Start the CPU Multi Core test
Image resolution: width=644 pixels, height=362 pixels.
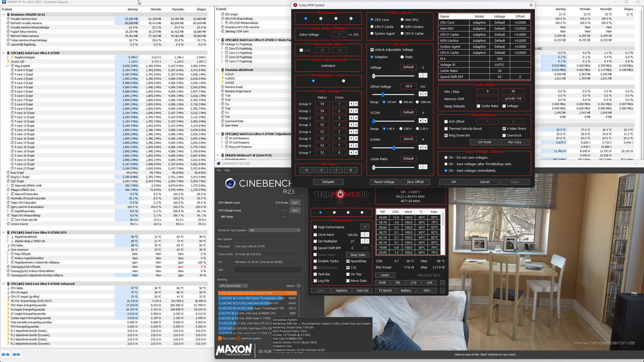295,203
